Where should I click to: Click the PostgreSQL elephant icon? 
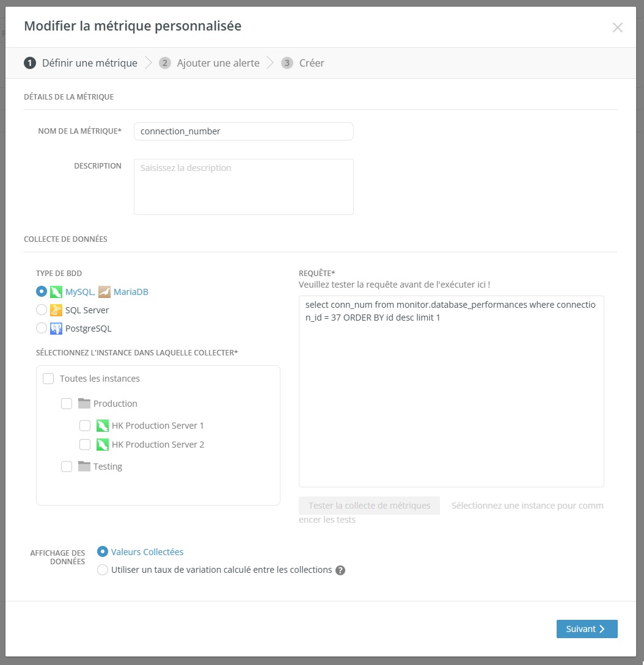(x=56, y=328)
